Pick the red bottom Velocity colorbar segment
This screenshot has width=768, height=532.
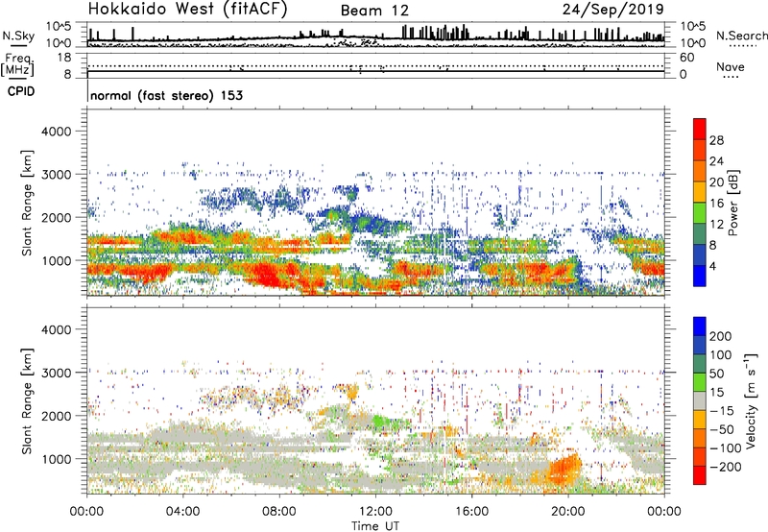pos(700,475)
